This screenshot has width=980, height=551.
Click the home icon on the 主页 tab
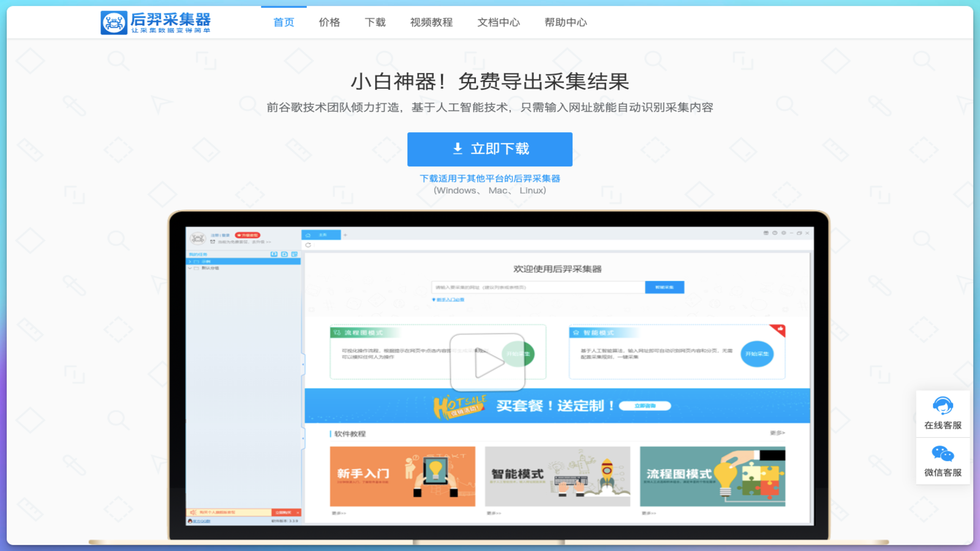[308, 235]
